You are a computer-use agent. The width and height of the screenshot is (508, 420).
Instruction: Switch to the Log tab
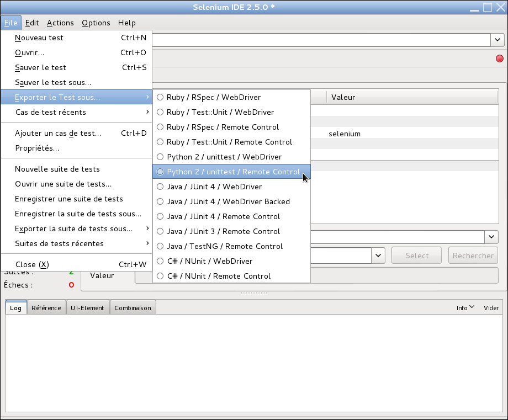[x=16, y=307]
